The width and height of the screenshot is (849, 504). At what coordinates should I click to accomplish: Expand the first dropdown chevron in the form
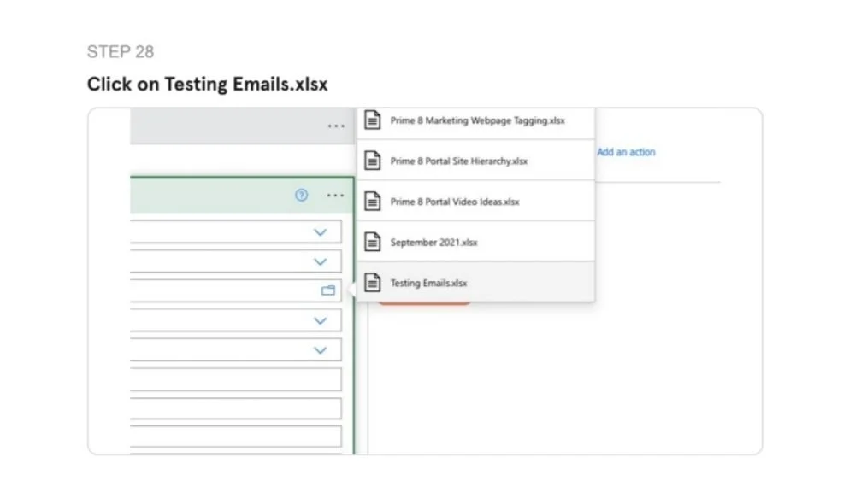(x=320, y=231)
